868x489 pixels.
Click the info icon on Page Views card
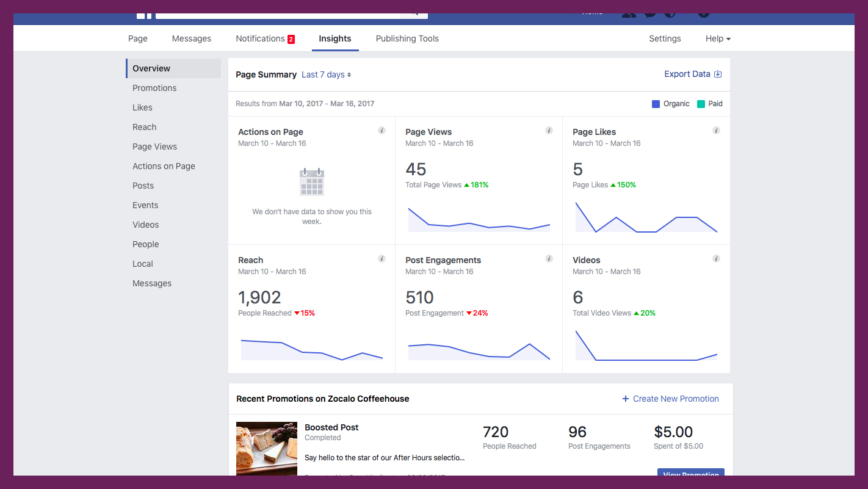tap(549, 131)
